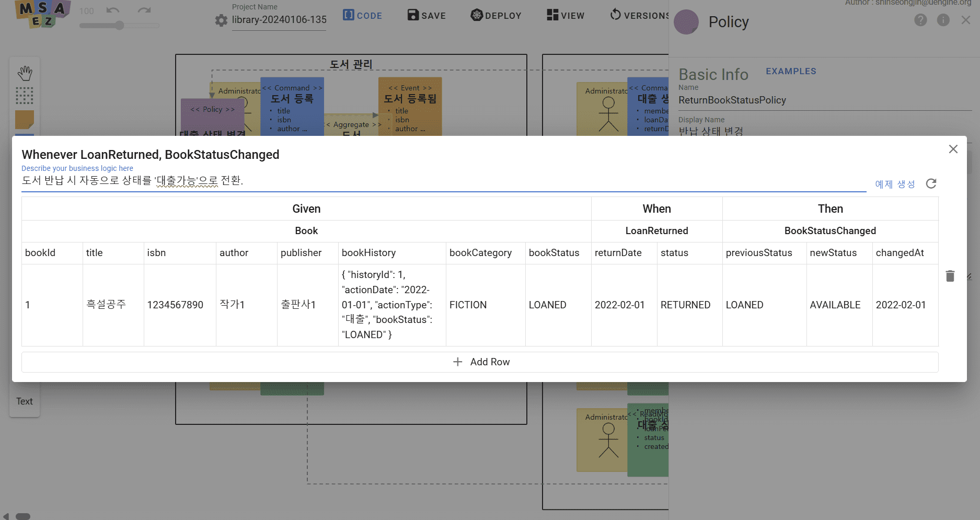Open the CODE view
The width and height of the screenshot is (980, 520).
pyautogui.click(x=362, y=15)
